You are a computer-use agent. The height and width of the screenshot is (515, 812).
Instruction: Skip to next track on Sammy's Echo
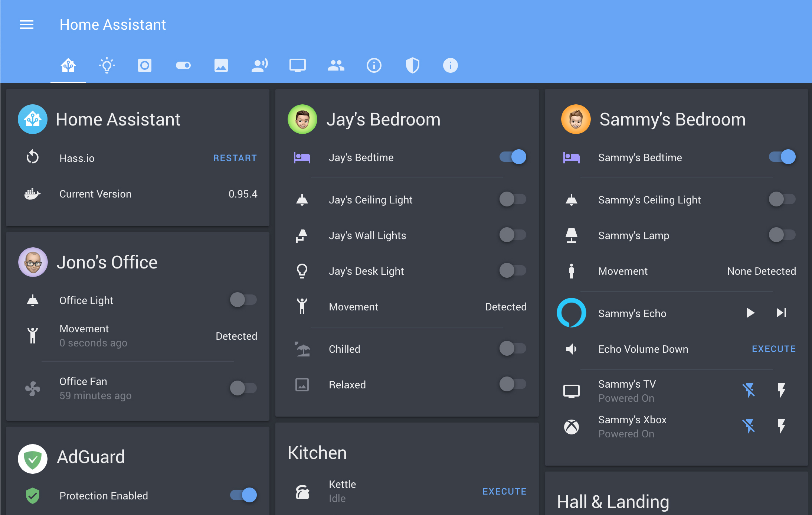(781, 313)
